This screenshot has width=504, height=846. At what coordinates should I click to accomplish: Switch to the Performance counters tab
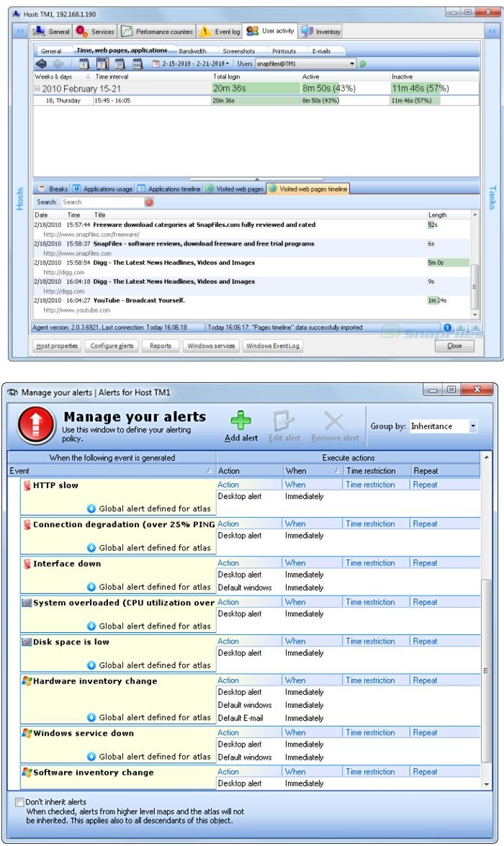pyautogui.click(x=156, y=32)
